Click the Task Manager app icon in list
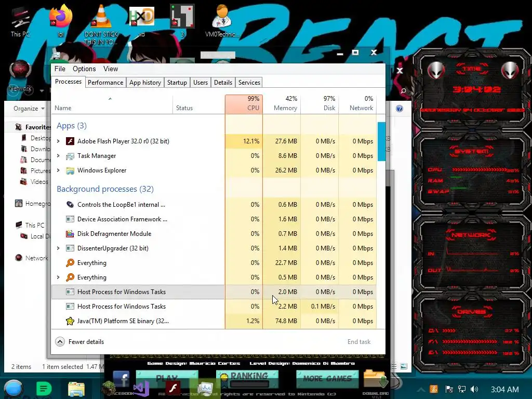This screenshot has width=532, height=399. 70,156
